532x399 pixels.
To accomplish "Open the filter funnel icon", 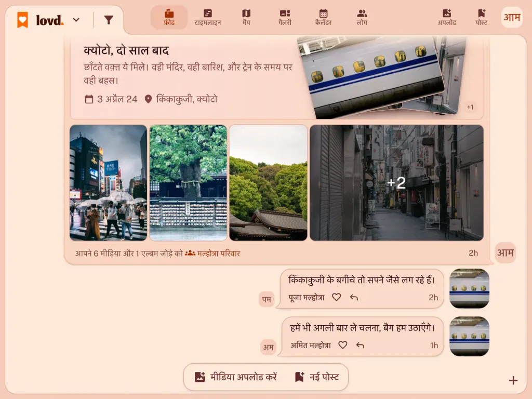I will [x=109, y=20].
